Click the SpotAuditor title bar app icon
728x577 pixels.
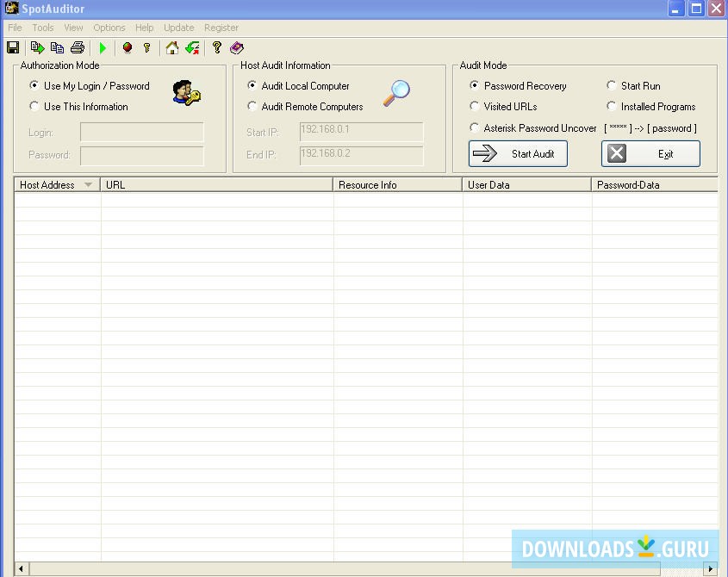pyautogui.click(x=11, y=8)
